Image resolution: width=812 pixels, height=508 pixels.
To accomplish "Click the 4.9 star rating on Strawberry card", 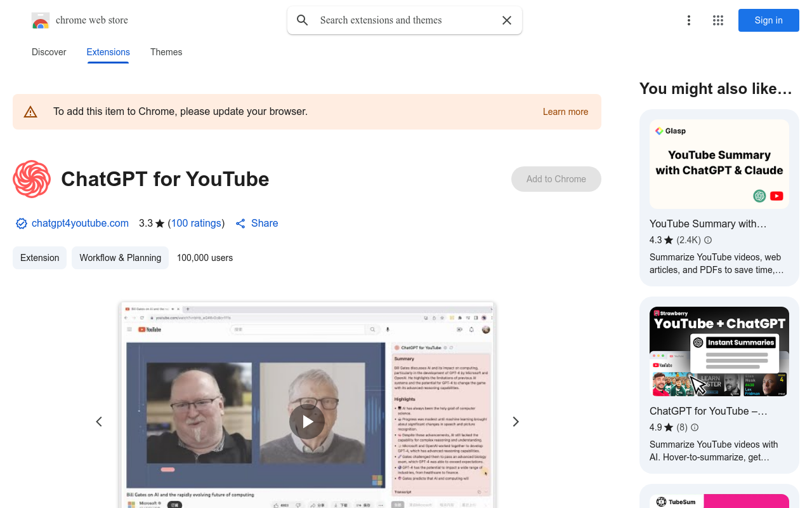I will 661,427.
